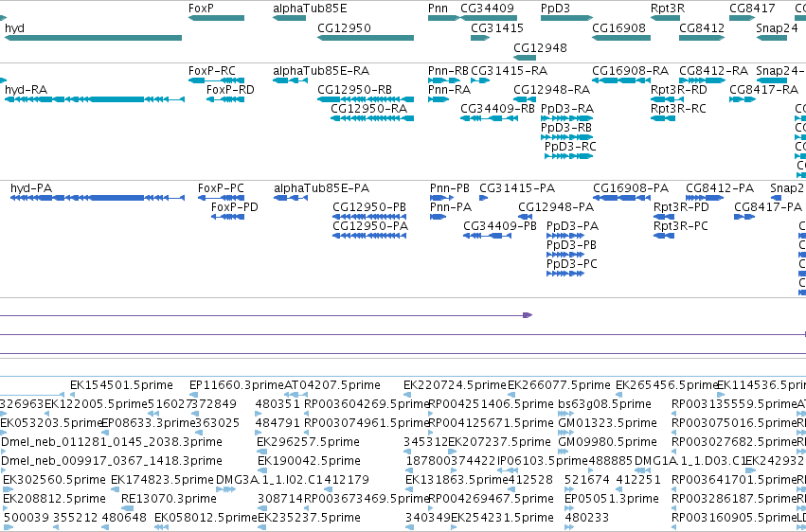Viewport: 806px width, 532px height.
Task: Click the PpD3-RC transcript label
Action: [x=570, y=147]
